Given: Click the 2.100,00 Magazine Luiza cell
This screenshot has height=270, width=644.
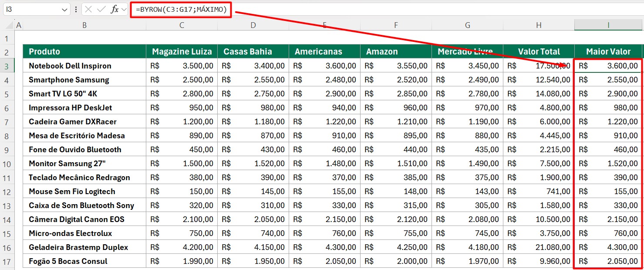Looking at the screenshot, I should click(182, 219).
